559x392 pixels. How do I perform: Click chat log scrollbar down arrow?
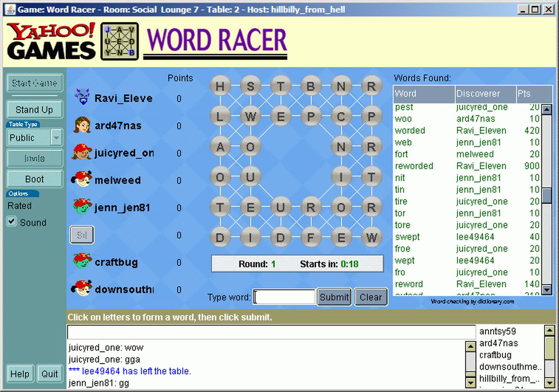470,383
